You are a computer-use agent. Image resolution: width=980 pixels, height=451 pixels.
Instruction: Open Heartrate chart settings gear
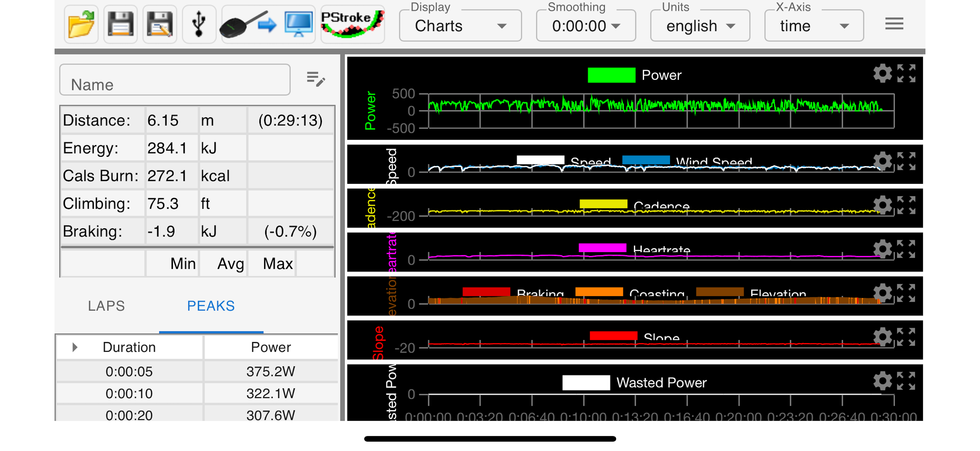coord(882,249)
